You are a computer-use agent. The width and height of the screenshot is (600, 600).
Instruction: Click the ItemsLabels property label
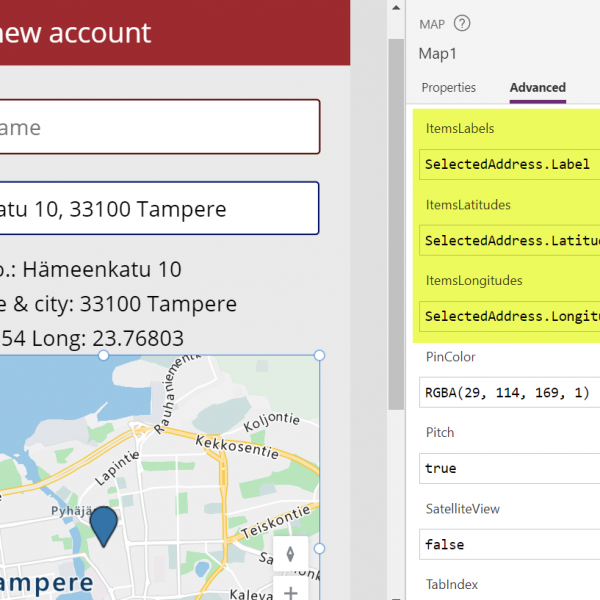point(460,129)
